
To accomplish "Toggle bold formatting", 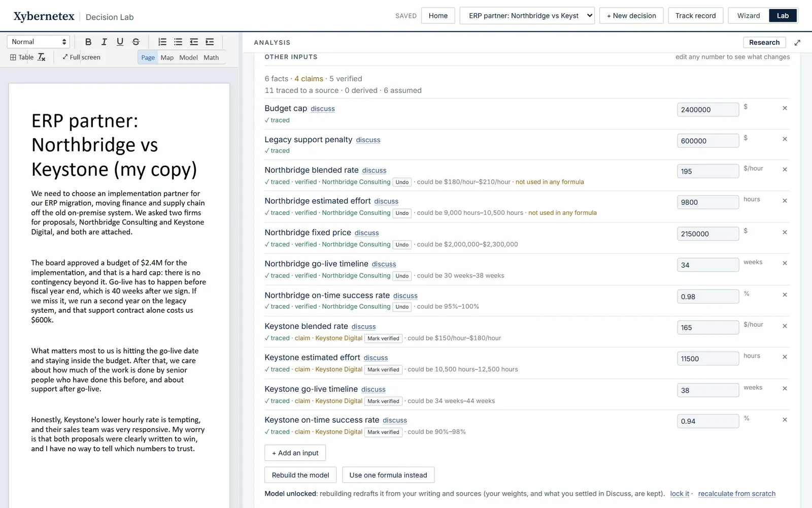I will (88, 42).
